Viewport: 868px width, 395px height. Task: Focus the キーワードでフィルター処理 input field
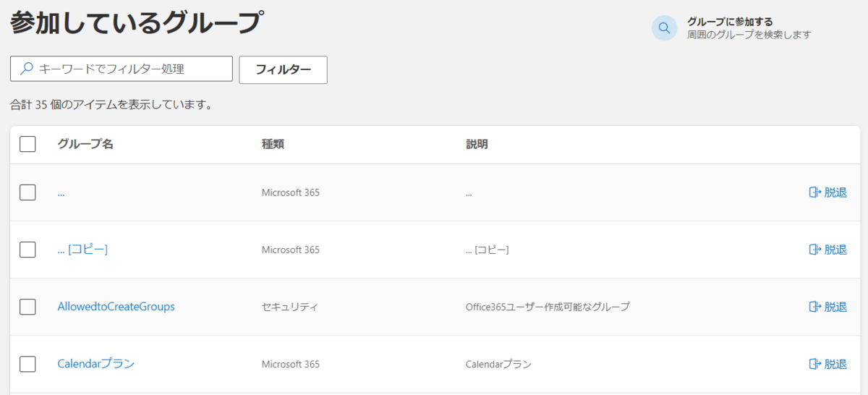[x=122, y=69]
